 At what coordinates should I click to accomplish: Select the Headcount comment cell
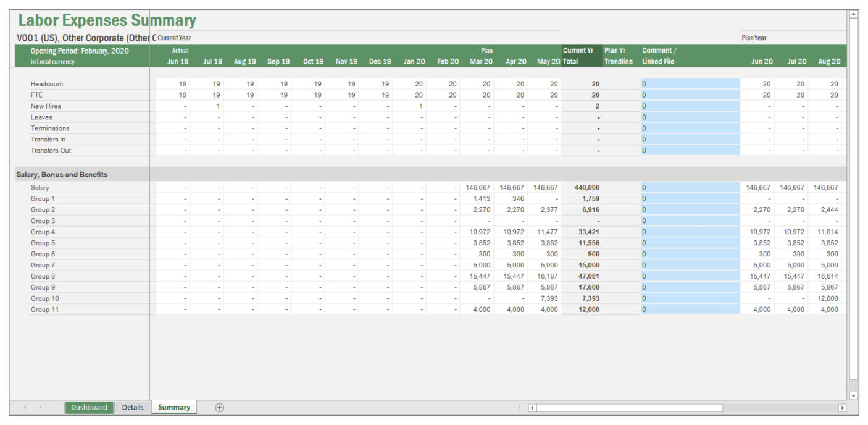tap(690, 84)
